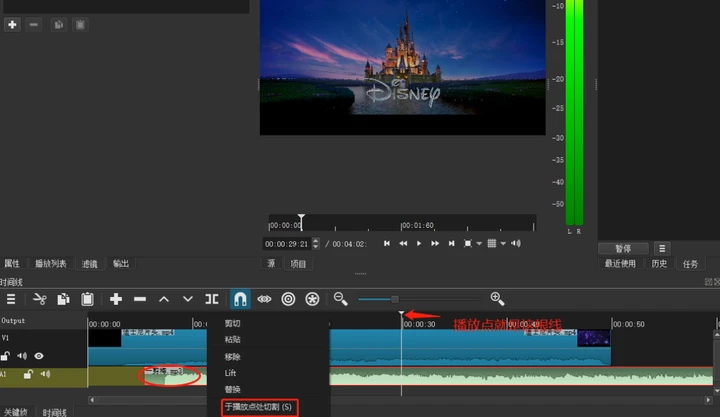Open the timeline hamburger menu
The height and width of the screenshot is (417, 720).
(11, 299)
